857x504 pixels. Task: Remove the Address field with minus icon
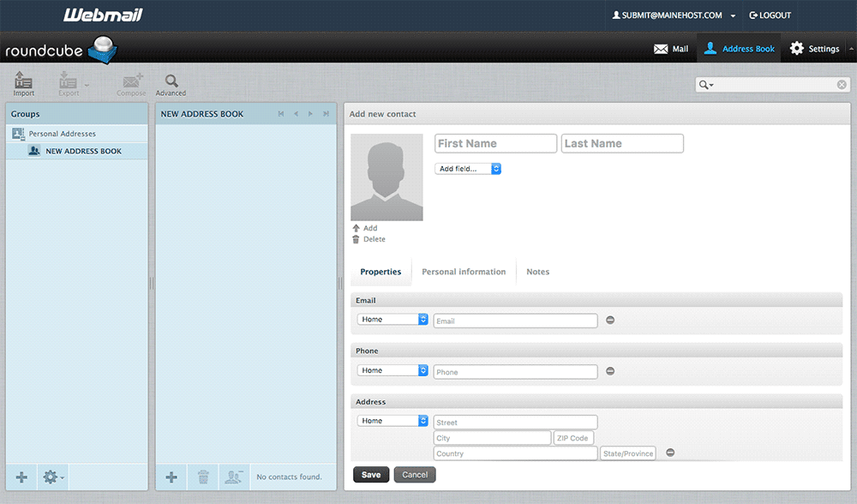pyautogui.click(x=670, y=453)
